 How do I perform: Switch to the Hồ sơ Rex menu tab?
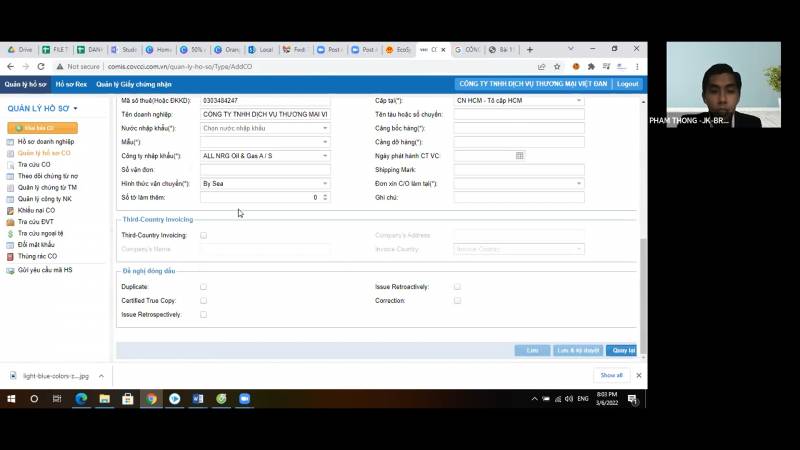click(x=71, y=84)
